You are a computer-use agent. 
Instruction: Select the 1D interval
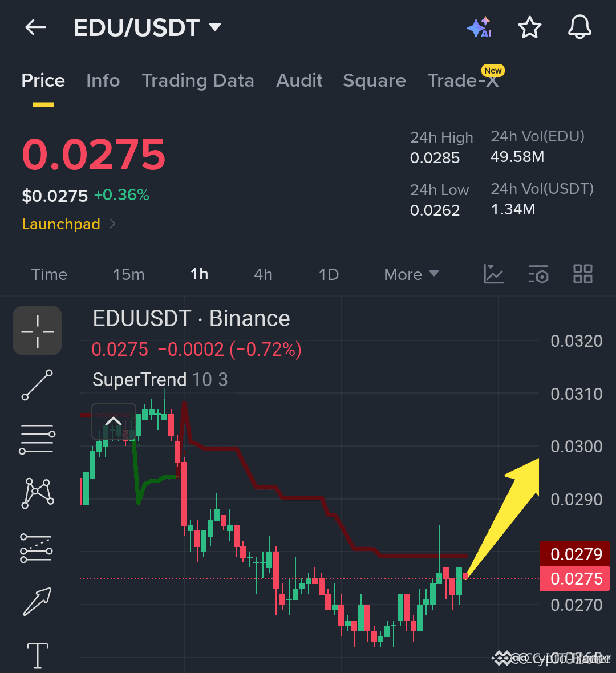point(329,275)
